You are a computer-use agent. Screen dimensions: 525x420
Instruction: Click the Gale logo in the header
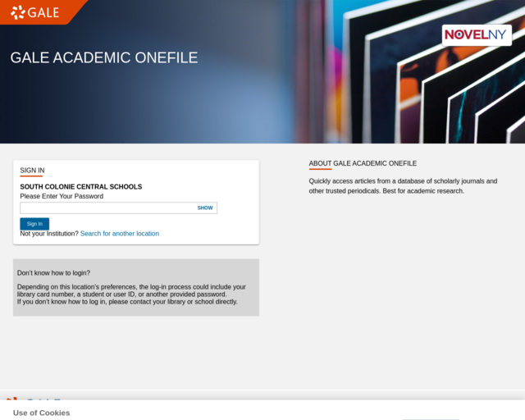point(34,12)
